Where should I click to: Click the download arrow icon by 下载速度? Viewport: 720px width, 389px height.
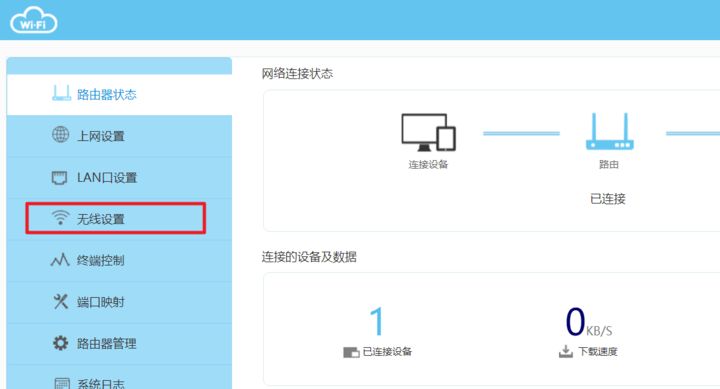click(566, 351)
